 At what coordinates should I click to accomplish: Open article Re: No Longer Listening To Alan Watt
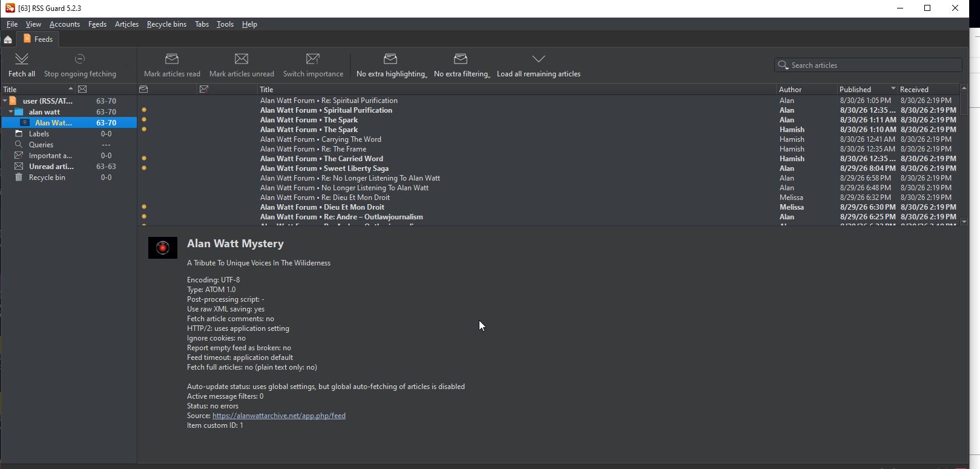(350, 178)
